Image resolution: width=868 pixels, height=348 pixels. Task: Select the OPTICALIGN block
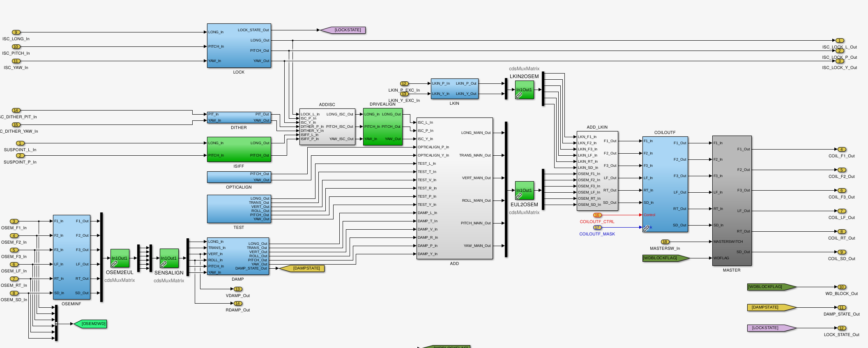coord(239,177)
